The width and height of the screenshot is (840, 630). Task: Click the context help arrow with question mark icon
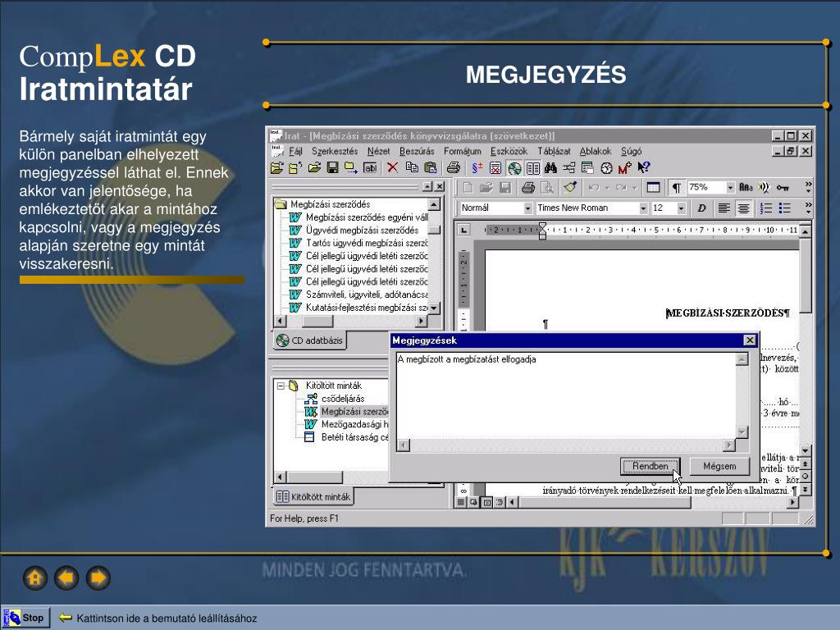pyautogui.click(x=643, y=167)
